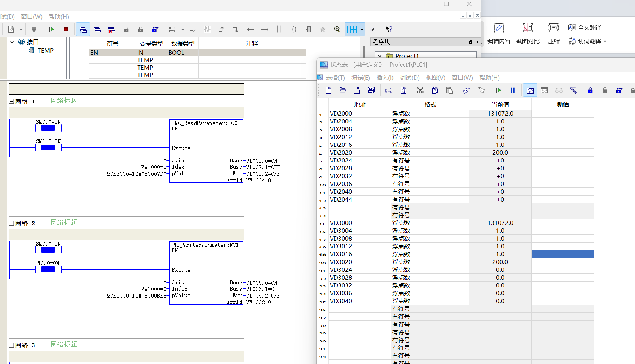
Task: Click the write pencil icon in status table
Action: coord(573,90)
